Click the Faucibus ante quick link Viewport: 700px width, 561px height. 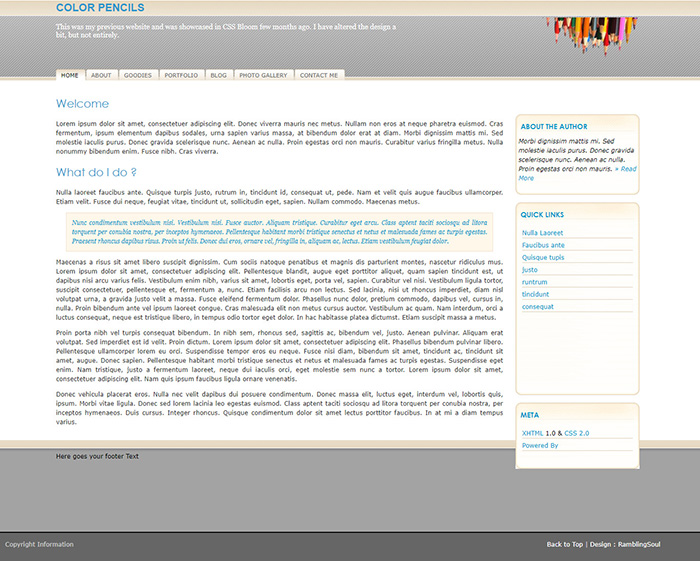pyautogui.click(x=543, y=245)
